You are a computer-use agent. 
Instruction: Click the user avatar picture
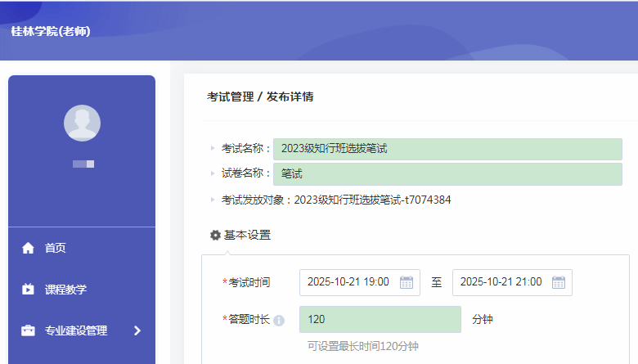coord(82,124)
